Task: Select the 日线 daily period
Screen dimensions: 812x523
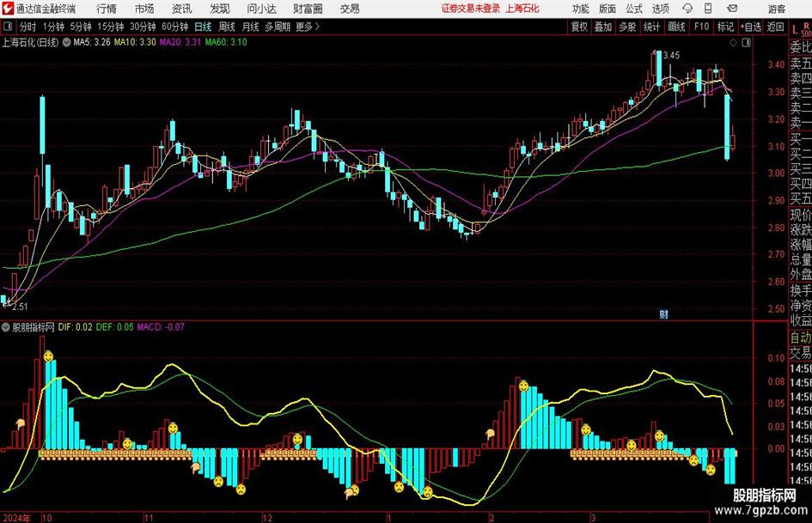Action: click(x=203, y=27)
